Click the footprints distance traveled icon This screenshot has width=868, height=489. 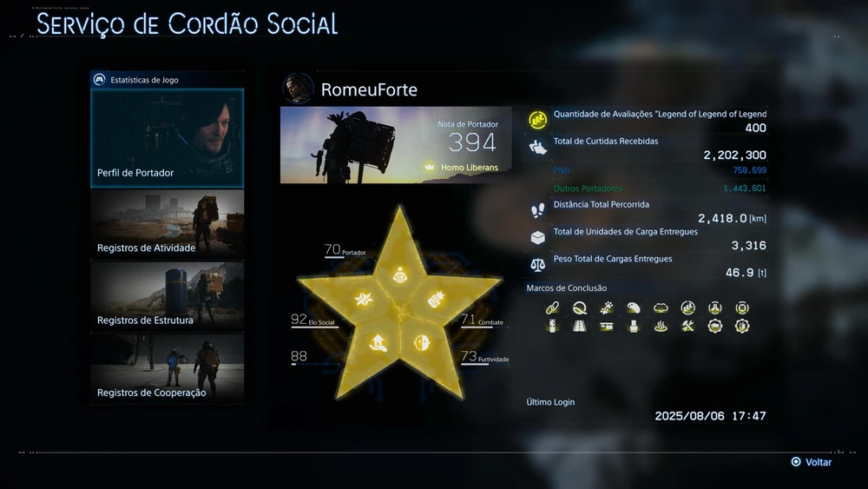click(x=537, y=210)
